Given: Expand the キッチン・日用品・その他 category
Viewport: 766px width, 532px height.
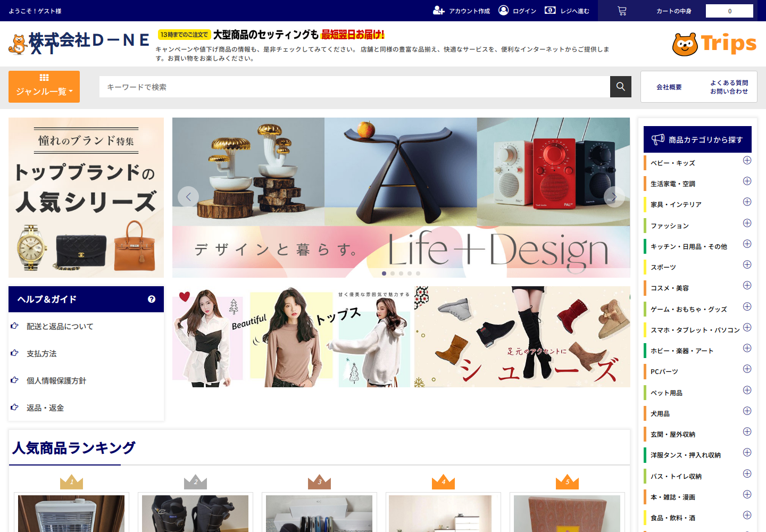Looking at the screenshot, I should (x=747, y=244).
